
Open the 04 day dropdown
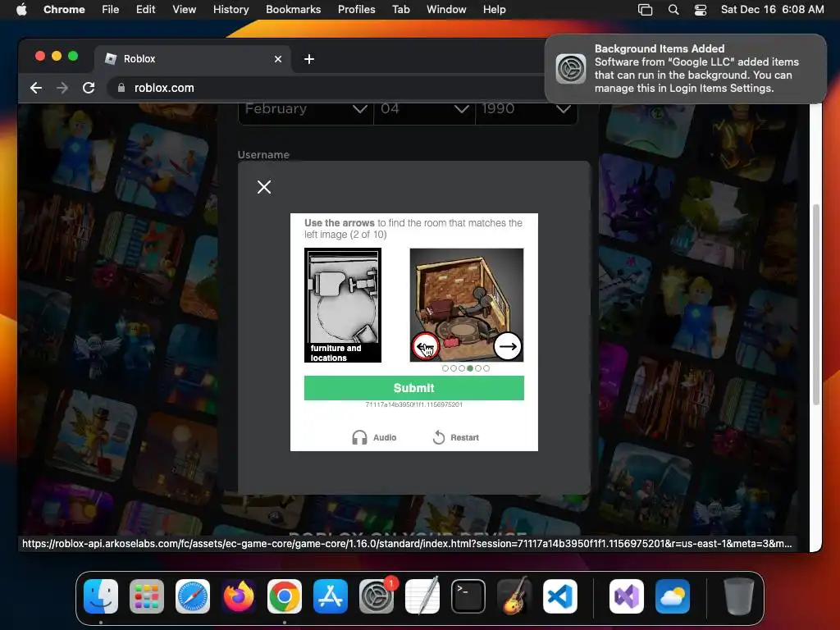[x=424, y=109]
